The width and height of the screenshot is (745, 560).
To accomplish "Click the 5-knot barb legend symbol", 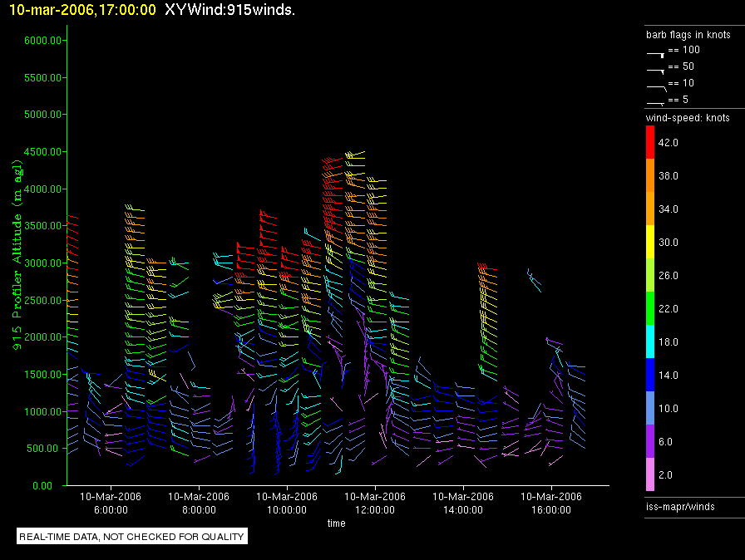I will 655,101.
